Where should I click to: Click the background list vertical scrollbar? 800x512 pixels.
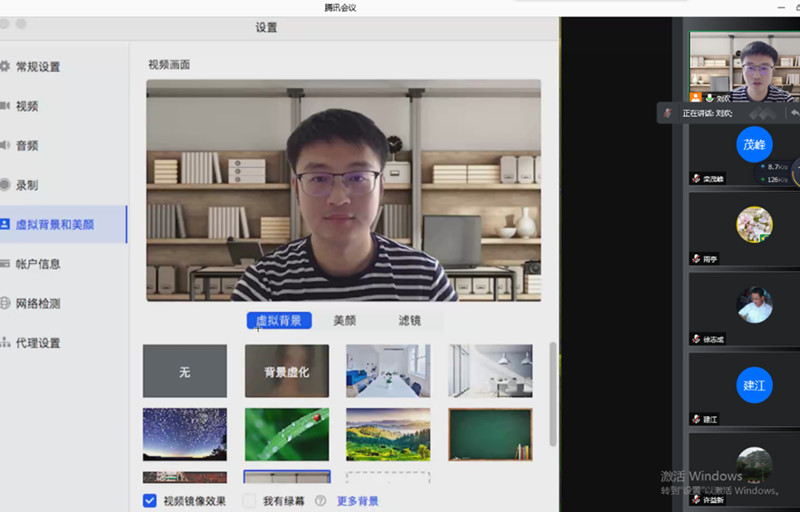553,395
